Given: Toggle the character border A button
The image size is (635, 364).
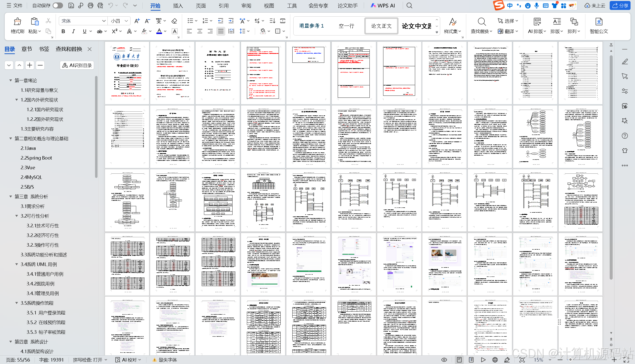Looking at the screenshot, I should [175, 31].
